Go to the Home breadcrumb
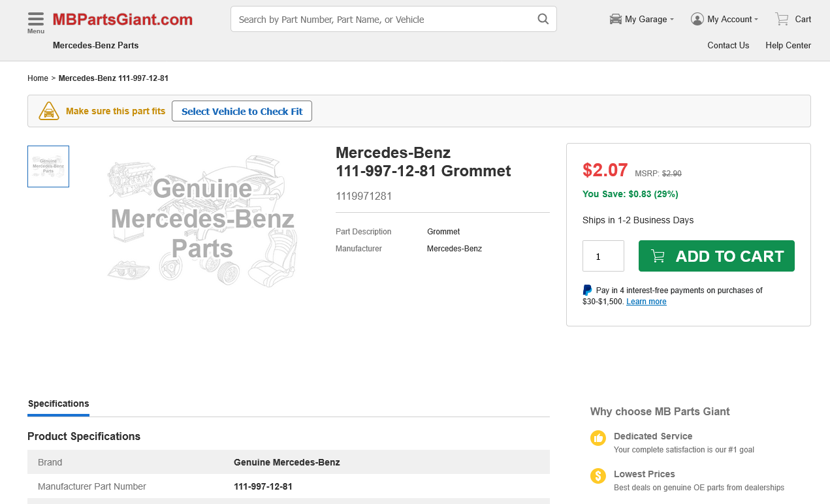The width and height of the screenshot is (830, 504). tap(38, 78)
